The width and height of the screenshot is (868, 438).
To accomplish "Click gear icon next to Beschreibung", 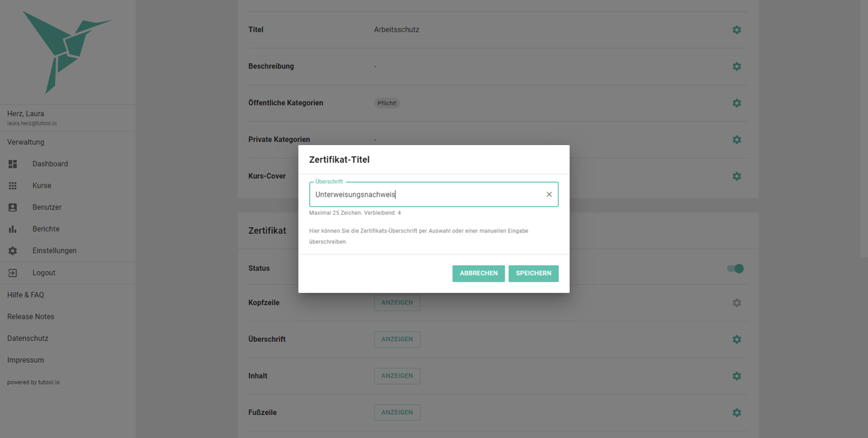I will point(736,66).
